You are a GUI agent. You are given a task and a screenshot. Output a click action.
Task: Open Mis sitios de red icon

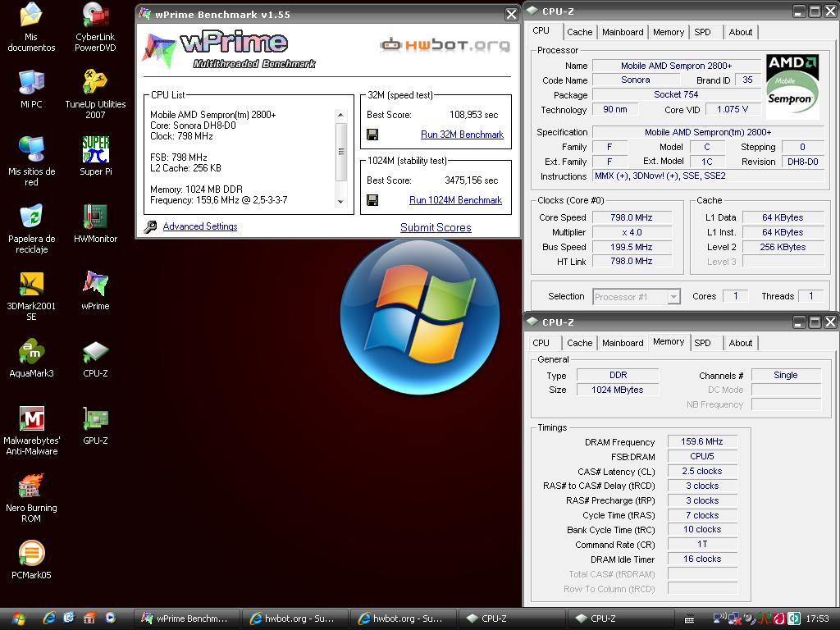coord(31,162)
